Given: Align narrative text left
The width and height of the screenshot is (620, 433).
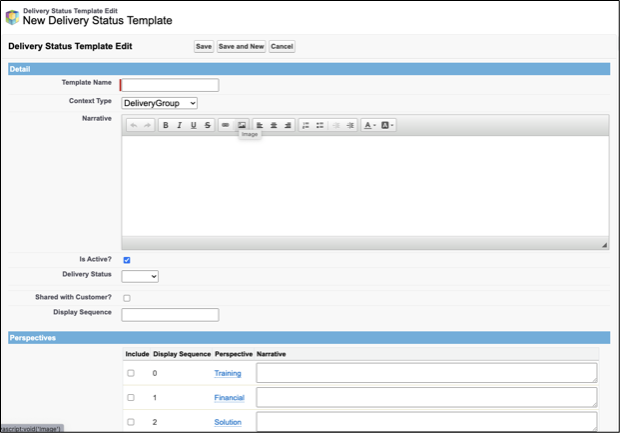Looking at the screenshot, I should [259, 125].
